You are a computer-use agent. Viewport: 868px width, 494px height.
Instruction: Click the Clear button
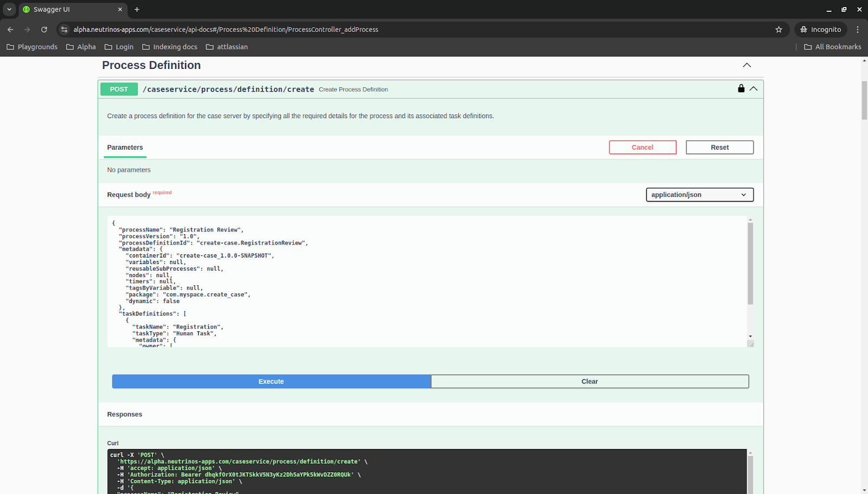(x=590, y=381)
